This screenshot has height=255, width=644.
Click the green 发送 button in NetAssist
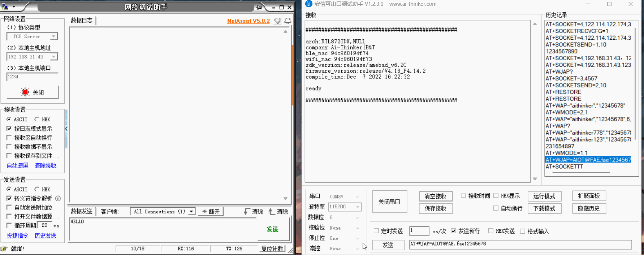(x=273, y=229)
